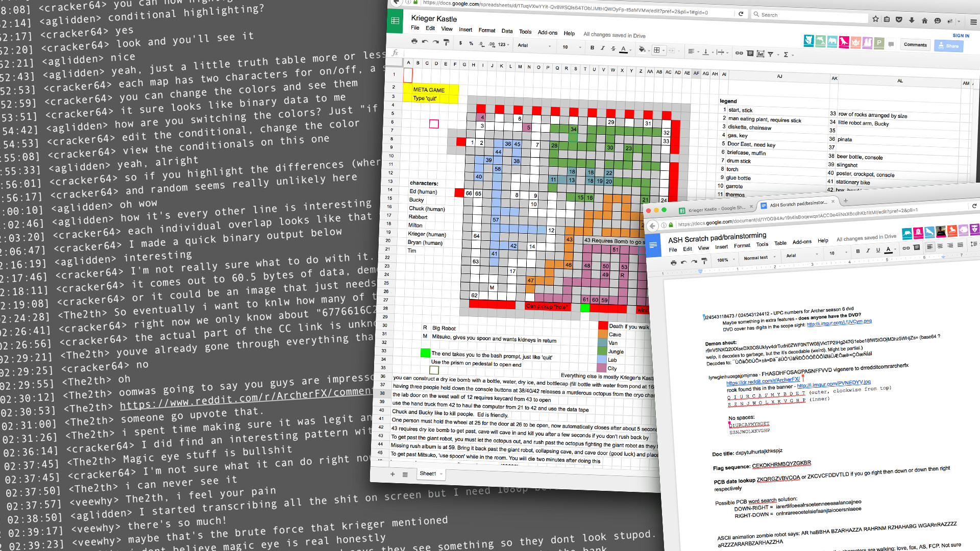This screenshot has height=551, width=980.
Task: Open the dr.reddit.com/r/ArcherFX link
Action: [763, 381]
